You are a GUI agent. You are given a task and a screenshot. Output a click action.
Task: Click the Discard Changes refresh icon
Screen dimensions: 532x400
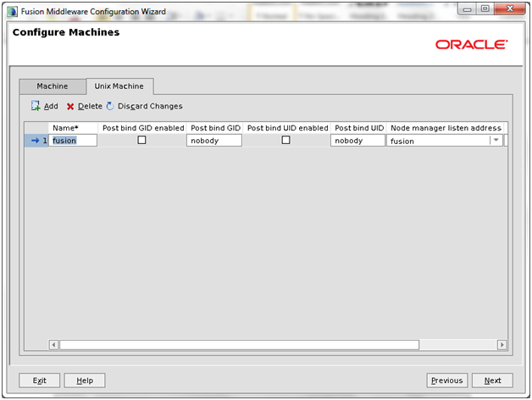tap(110, 106)
